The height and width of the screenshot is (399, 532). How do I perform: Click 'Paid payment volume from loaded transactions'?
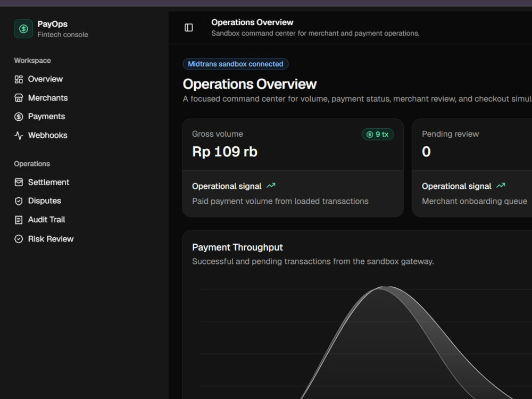point(280,201)
